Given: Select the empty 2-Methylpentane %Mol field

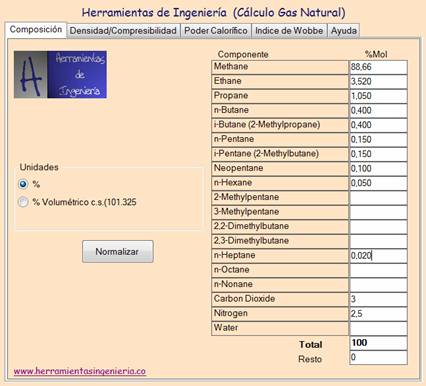Looking at the screenshot, I should 378,197.
